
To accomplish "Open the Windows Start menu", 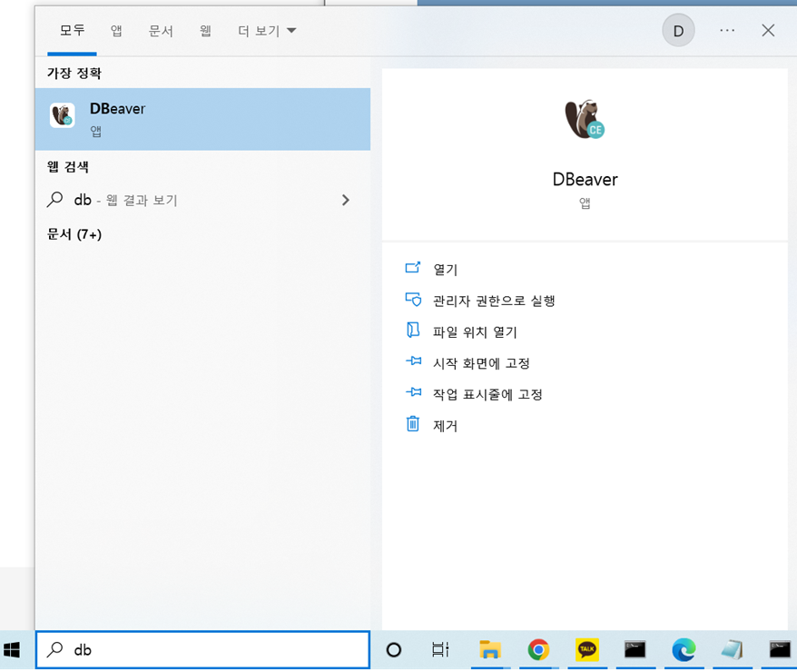I will click(12, 649).
